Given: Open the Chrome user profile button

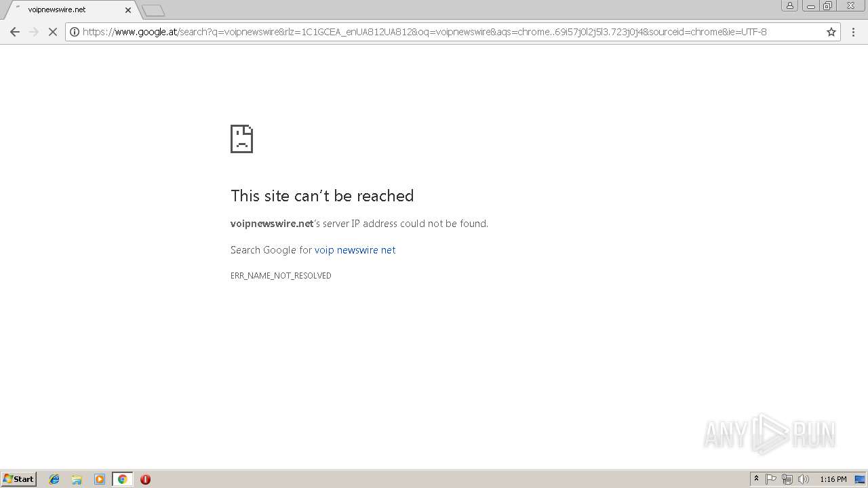Looking at the screenshot, I should pyautogui.click(x=789, y=5).
